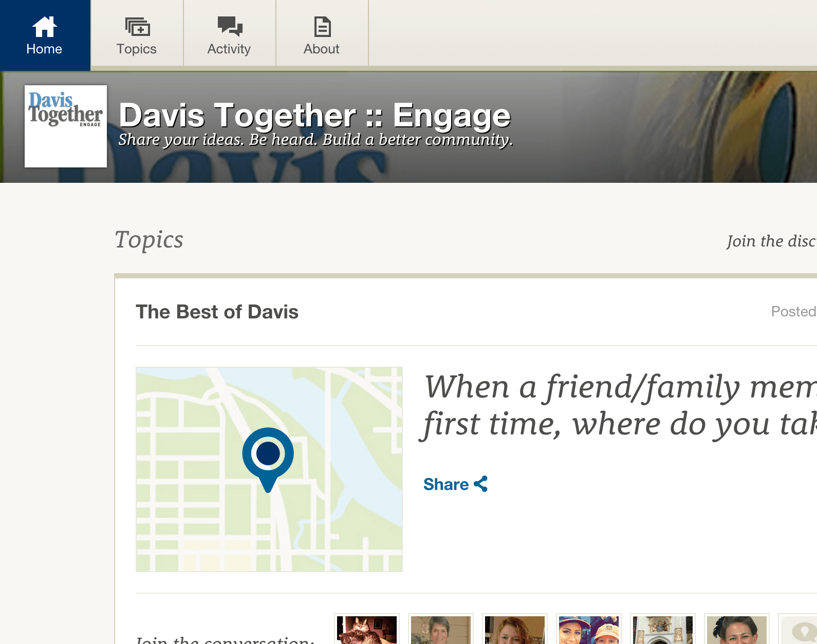Image resolution: width=817 pixels, height=644 pixels.
Task: Click the share icon next to Share
Action: pyautogui.click(x=481, y=484)
